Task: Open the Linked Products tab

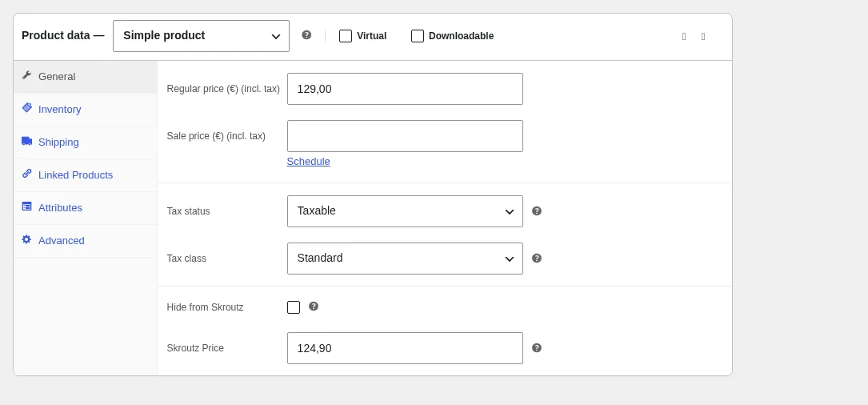Action: pyautogui.click(x=86, y=175)
